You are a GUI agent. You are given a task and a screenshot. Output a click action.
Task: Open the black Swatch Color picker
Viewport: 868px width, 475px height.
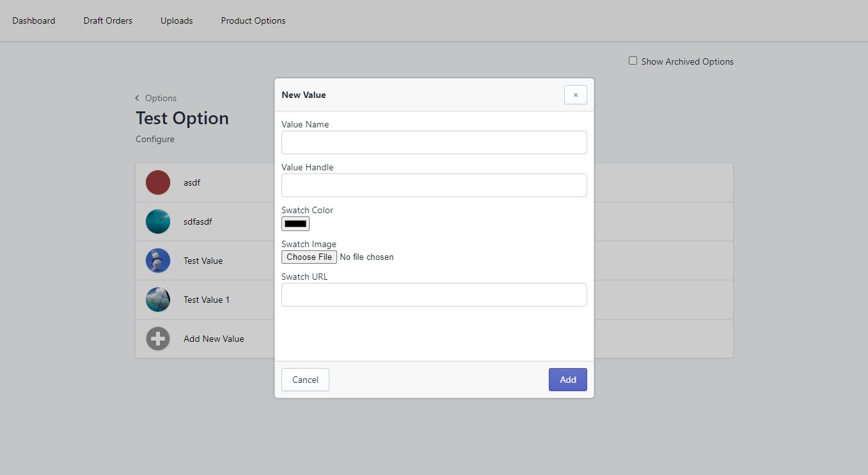pos(296,223)
